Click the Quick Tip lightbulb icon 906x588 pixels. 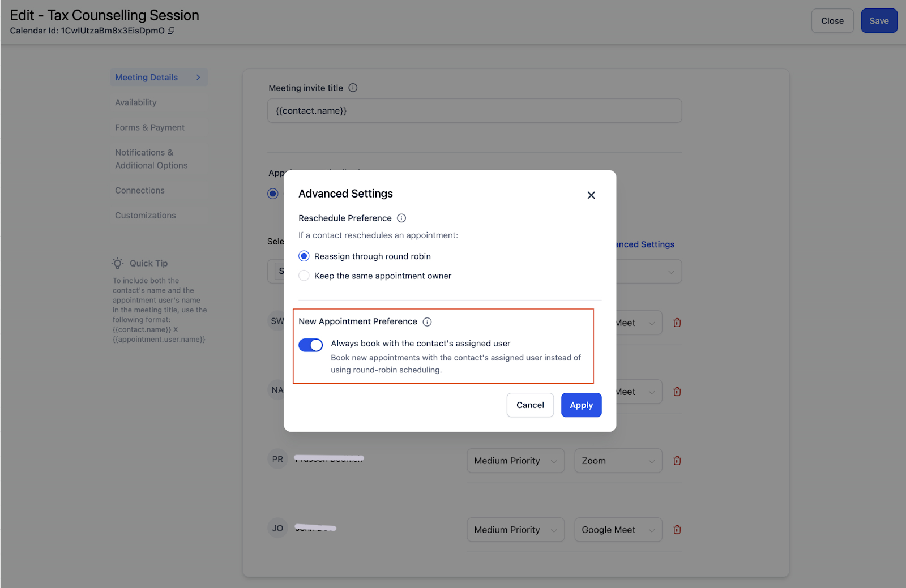(x=118, y=263)
